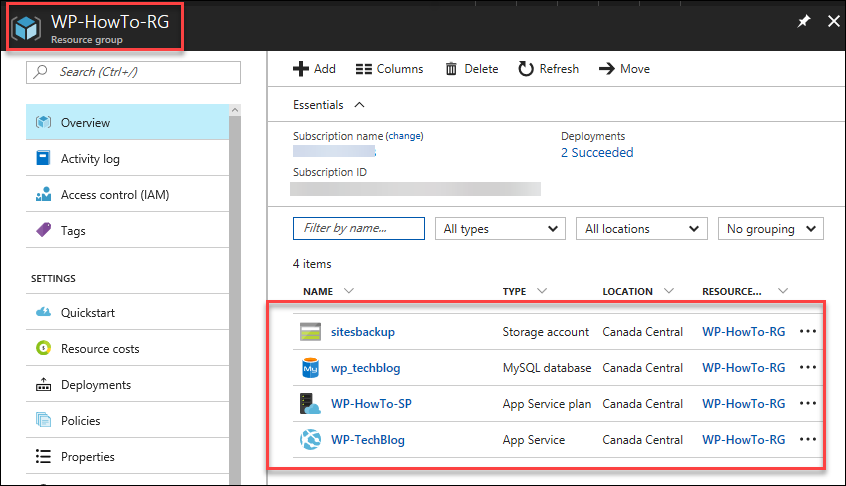Click the LOCATION column sort chevron

[x=668, y=291]
